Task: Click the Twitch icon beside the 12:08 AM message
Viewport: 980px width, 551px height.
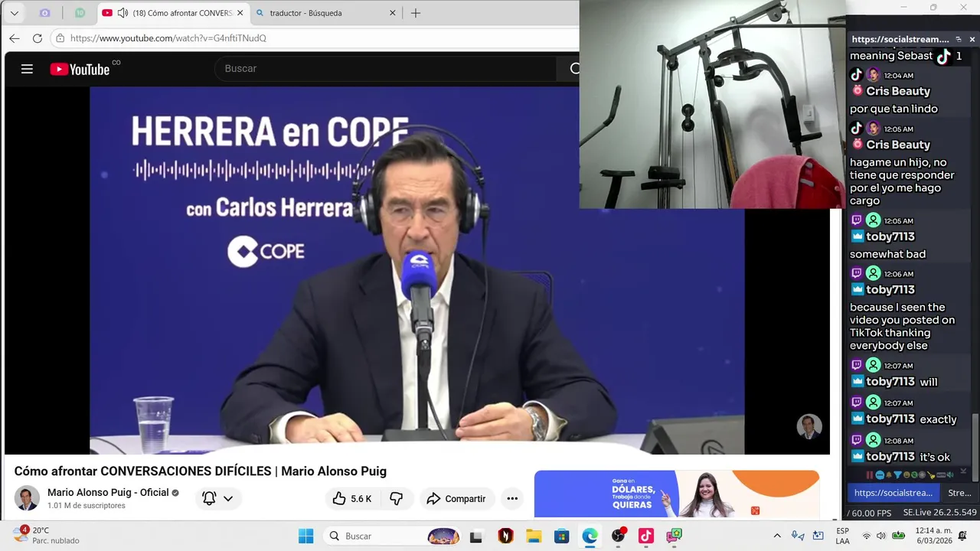Action: tap(857, 440)
